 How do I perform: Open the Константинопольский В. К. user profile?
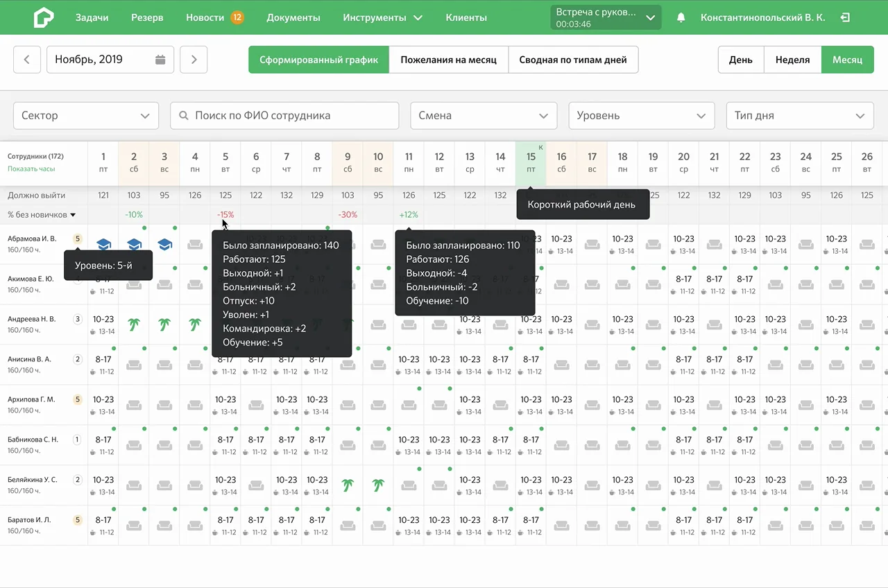click(x=763, y=17)
